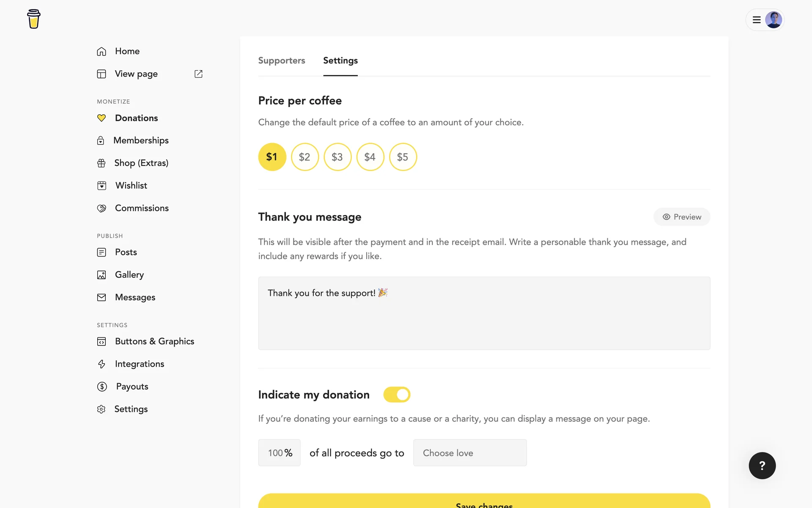Viewport: 812px width, 508px height.
Task: Click the Buy Me a Coffee cup logo
Action: click(x=33, y=19)
